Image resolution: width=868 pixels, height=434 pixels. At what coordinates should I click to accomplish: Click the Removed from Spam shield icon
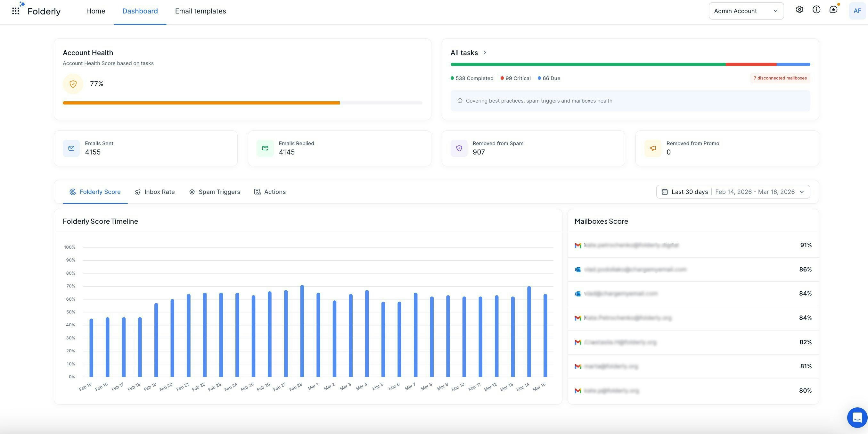tap(459, 148)
